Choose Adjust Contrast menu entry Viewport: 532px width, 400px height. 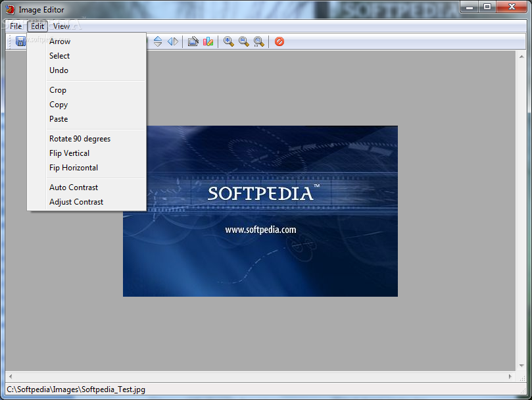pos(87,202)
